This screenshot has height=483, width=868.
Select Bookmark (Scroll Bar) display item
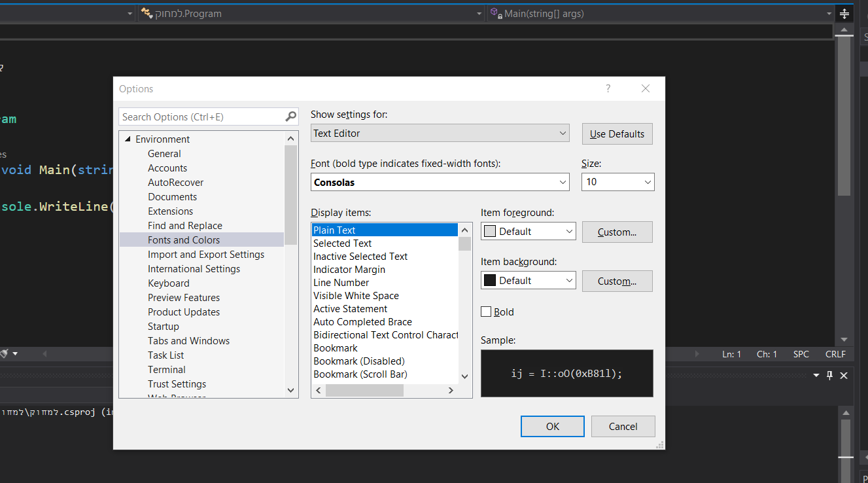[x=385, y=374]
